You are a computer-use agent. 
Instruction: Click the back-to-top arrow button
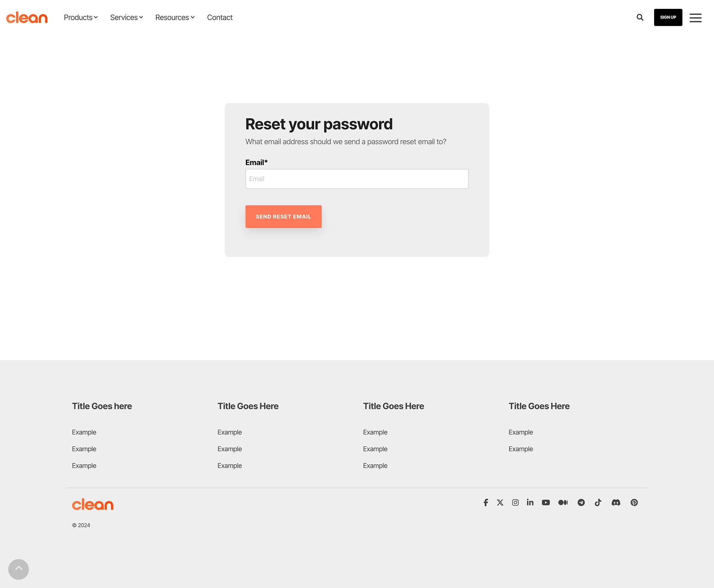[x=19, y=569]
